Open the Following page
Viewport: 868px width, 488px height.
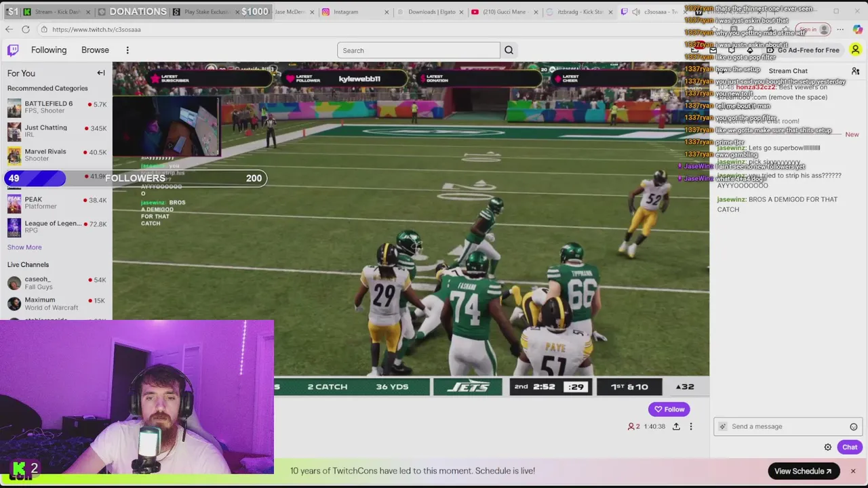(49, 50)
